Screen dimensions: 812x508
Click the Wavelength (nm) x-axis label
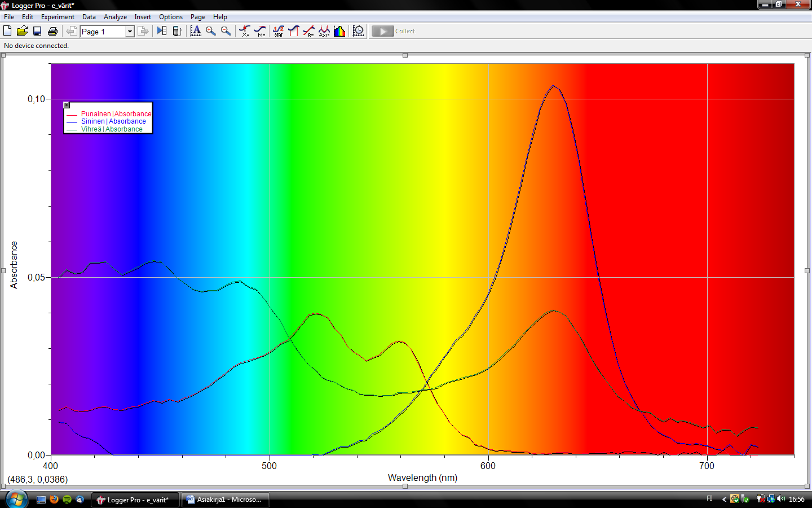click(x=422, y=478)
